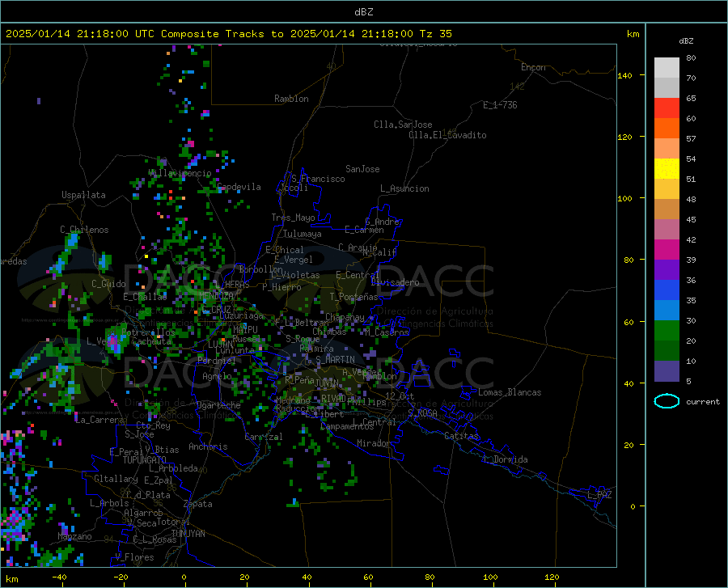Click the 'L_PAZ' place label
The width and height of the screenshot is (728, 588).
point(599,495)
